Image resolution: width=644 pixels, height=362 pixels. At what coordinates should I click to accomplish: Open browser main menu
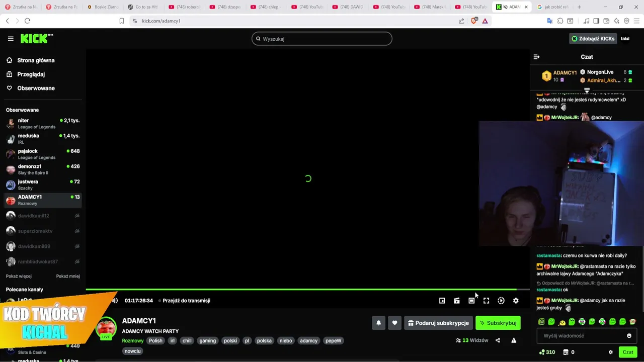[636, 21]
